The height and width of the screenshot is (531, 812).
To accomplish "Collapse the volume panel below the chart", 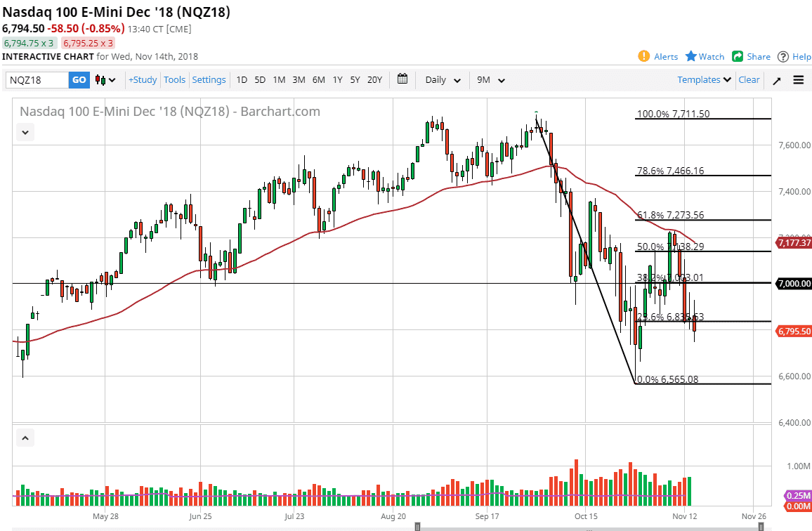I will [25, 437].
